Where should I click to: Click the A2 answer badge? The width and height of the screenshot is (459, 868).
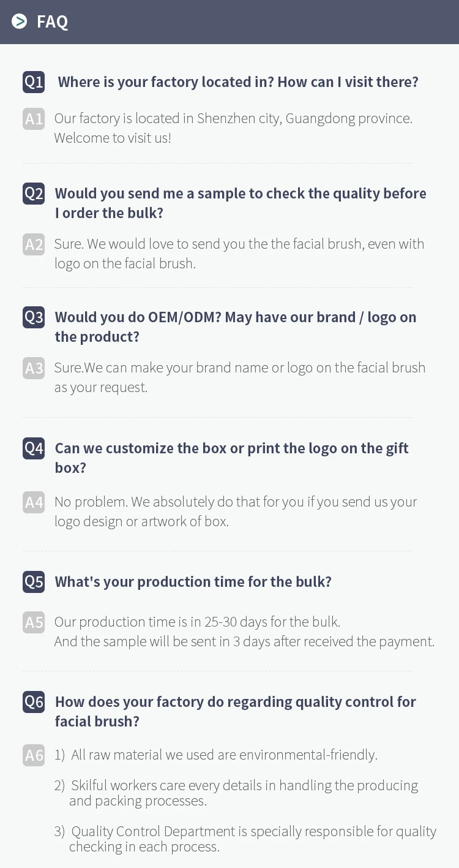tap(34, 244)
